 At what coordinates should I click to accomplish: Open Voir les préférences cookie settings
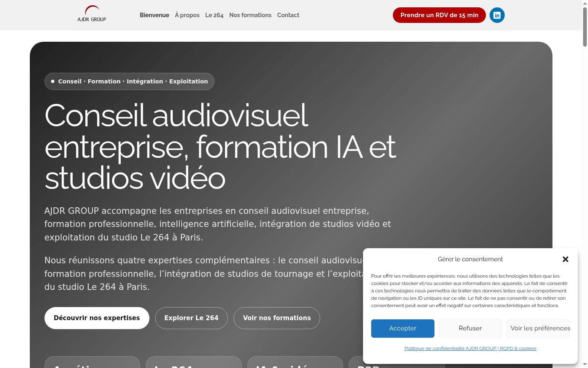pyautogui.click(x=538, y=328)
